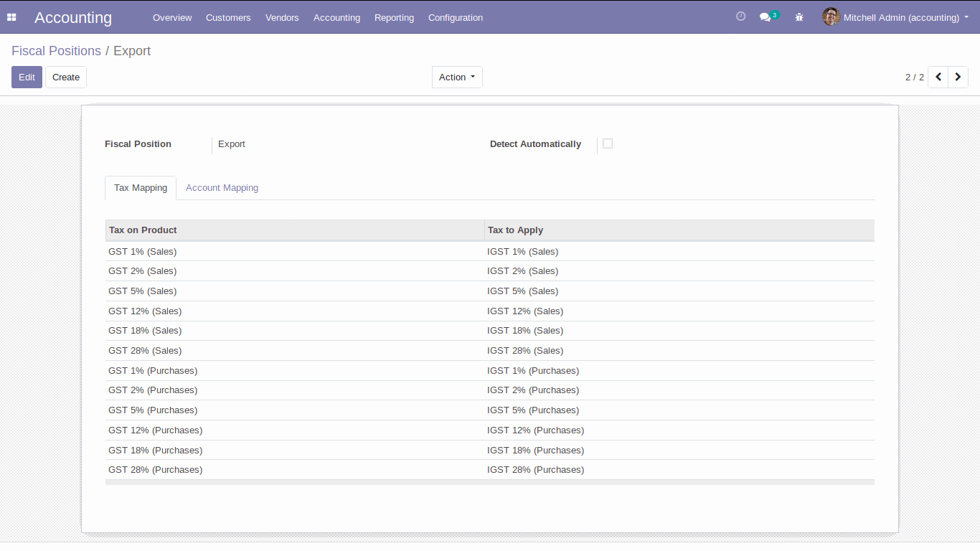Select the GST 18% (Sales) row
Viewport: 980px width, 551px height.
click(x=490, y=331)
